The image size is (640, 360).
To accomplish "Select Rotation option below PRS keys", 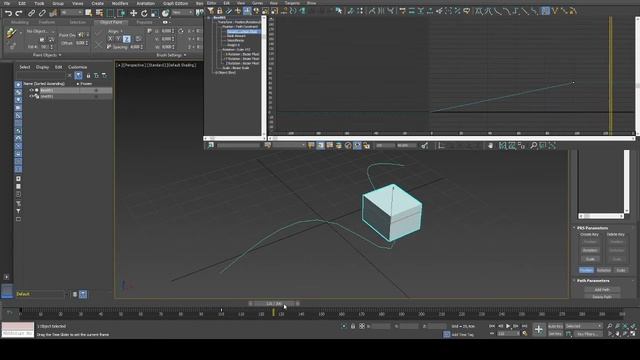I will pyautogui.click(x=604, y=270).
